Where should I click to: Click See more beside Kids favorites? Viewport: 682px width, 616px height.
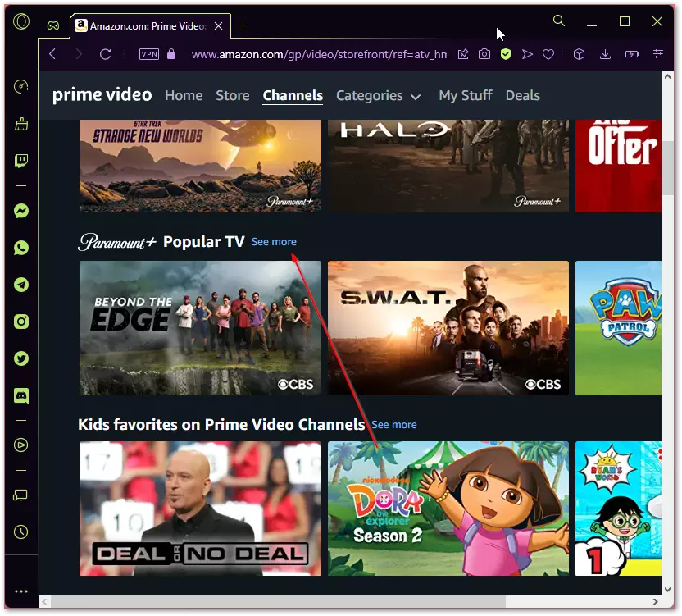point(394,424)
